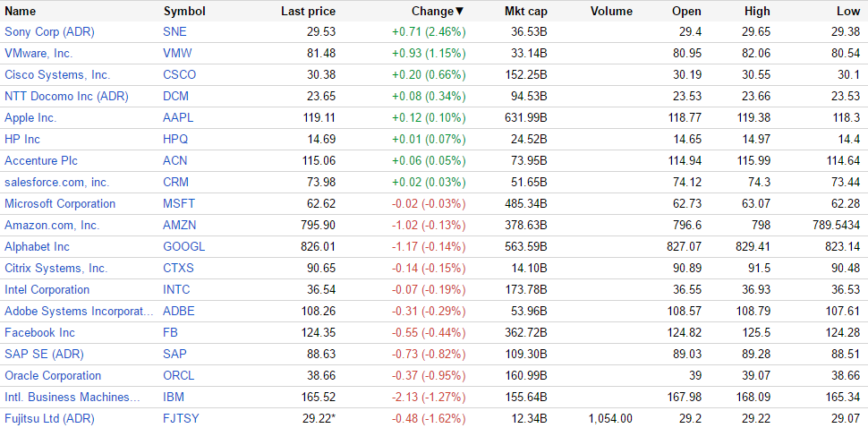Open Cisco Systems, Inc. company page
This screenshot has height=428, width=868.
click(x=57, y=74)
